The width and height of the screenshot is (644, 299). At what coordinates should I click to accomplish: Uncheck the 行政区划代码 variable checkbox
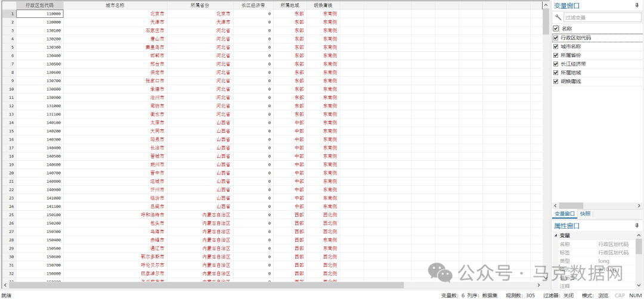tap(556, 38)
